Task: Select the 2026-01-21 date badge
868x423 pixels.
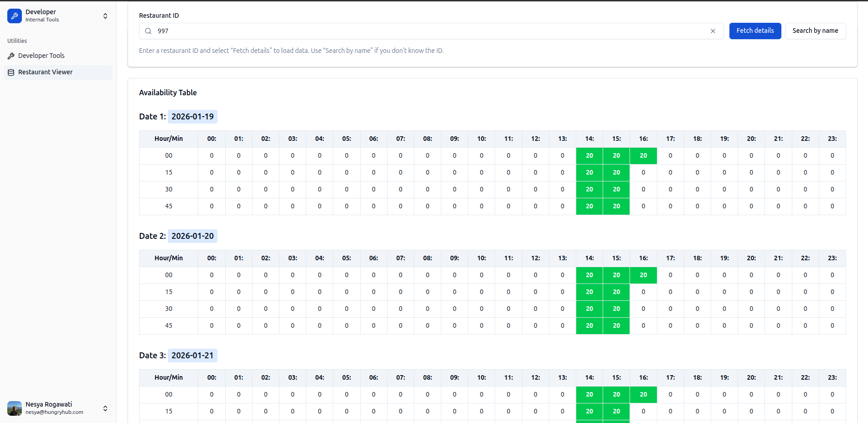Action: point(192,356)
